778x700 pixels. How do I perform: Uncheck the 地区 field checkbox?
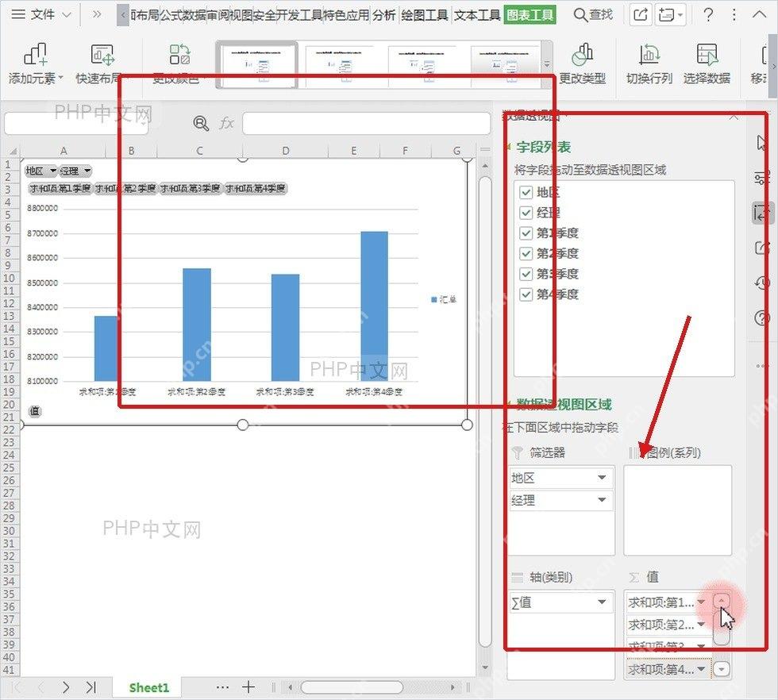pos(526,193)
